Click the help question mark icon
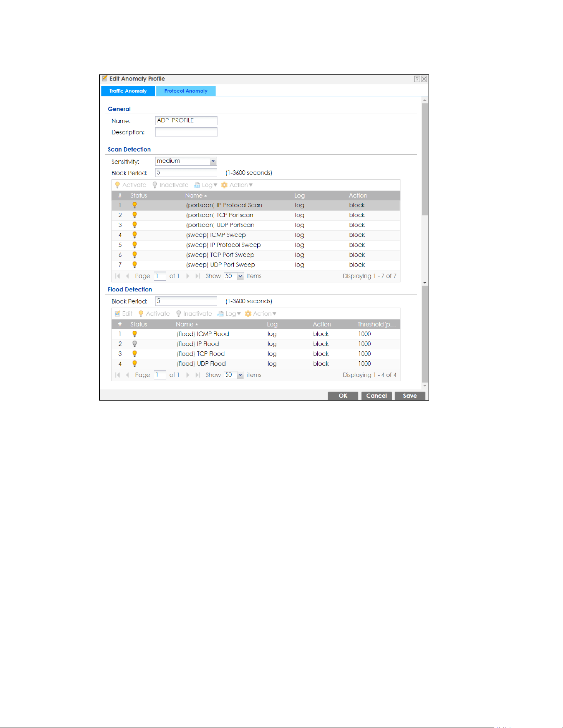The height and width of the screenshot is (728, 563). tap(417, 79)
